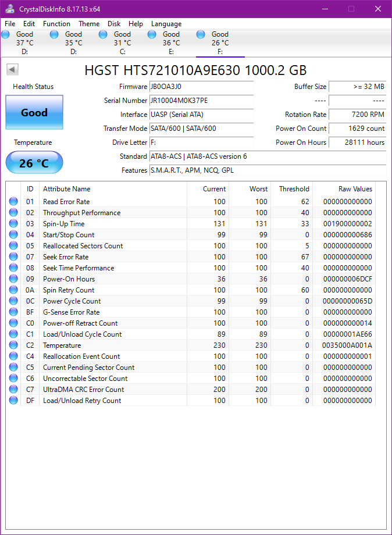This screenshot has height=535, width=392.
Task: Click status icon for Temperature row
Action: point(13,345)
